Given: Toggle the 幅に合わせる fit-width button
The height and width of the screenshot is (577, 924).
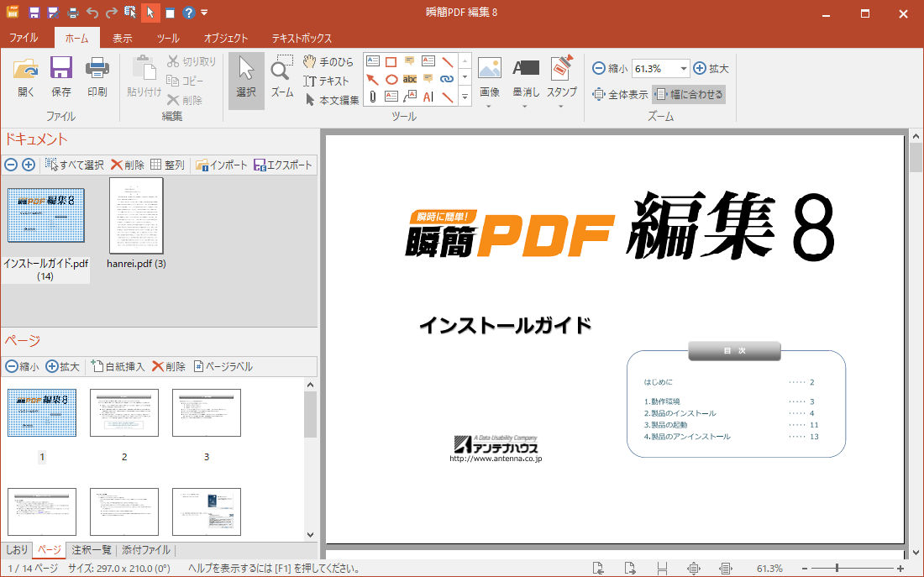Looking at the screenshot, I should pyautogui.click(x=689, y=94).
